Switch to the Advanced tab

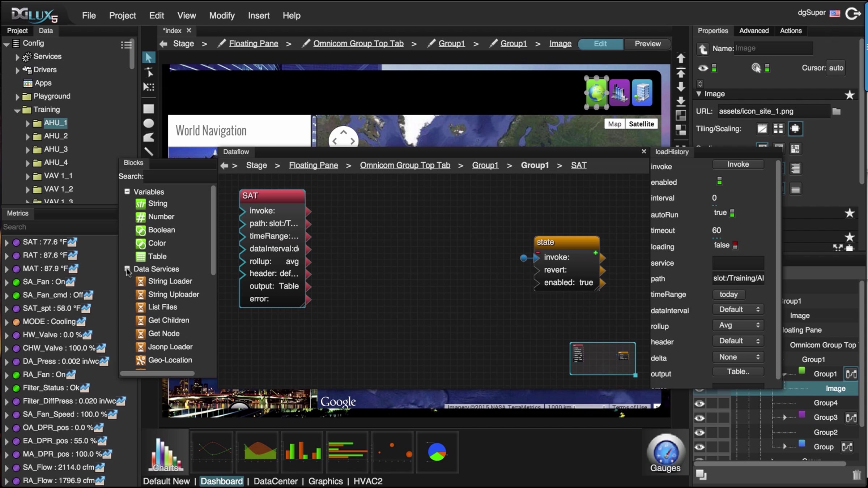754,31
